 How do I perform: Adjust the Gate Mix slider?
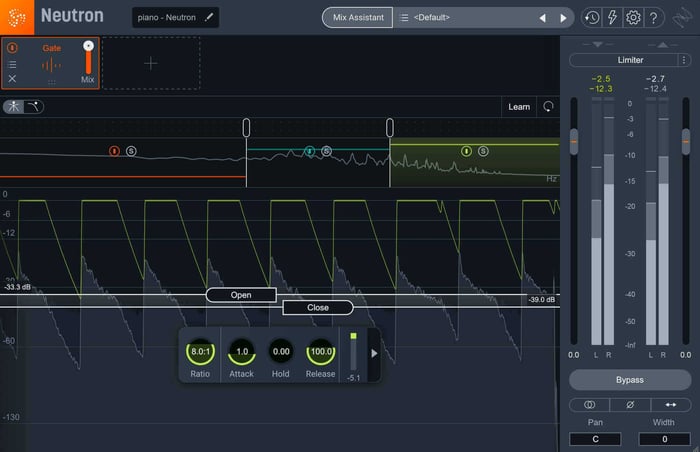click(x=88, y=57)
